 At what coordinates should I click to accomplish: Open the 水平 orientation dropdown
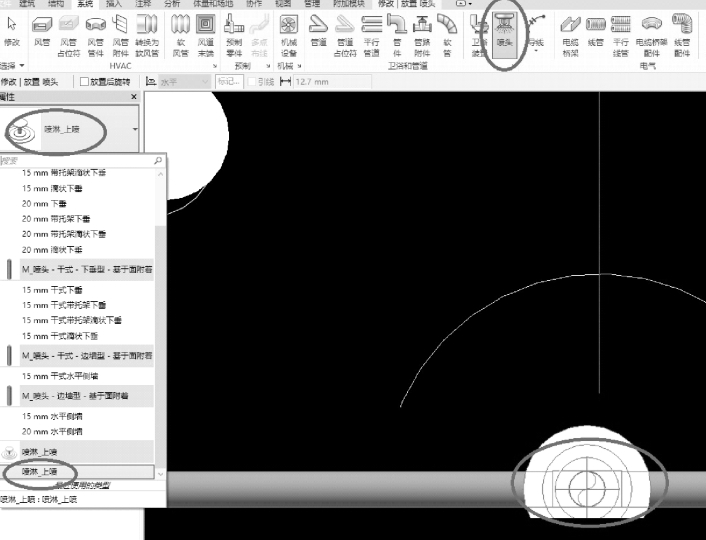(184, 82)
